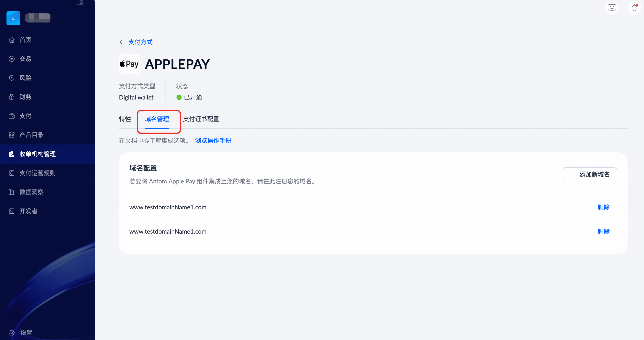
Task: Open 支付运营规则 in the sidebar
Action: 37,173
